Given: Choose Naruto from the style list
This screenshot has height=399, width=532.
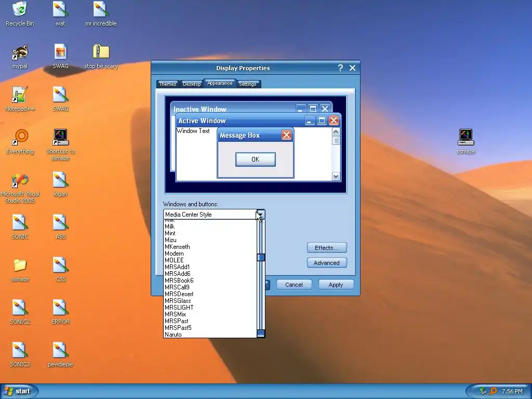Looking at the screenshot, I should (x=210, y=335).
